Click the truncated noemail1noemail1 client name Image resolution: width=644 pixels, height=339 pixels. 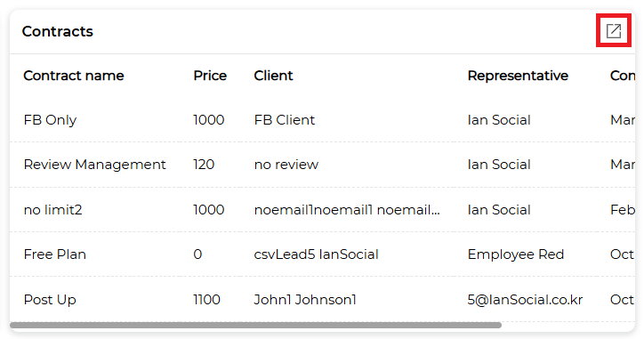(x=347, y=210)
